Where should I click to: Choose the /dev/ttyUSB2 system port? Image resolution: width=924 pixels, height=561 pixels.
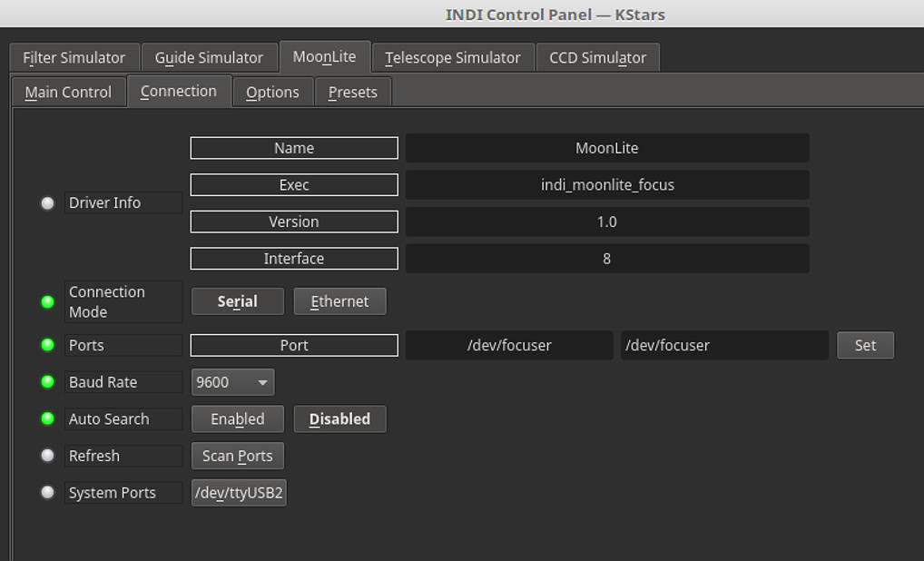[239, 493]
